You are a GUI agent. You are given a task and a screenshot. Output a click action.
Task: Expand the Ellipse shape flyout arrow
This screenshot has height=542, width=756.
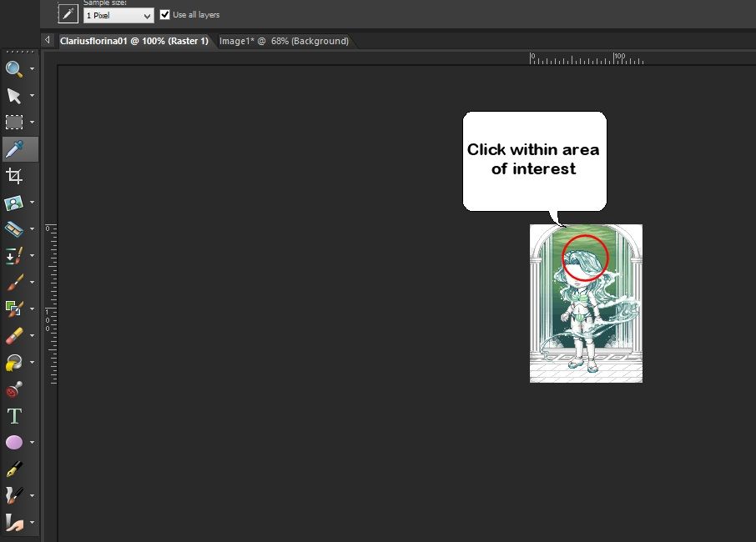tap(32, 442)
